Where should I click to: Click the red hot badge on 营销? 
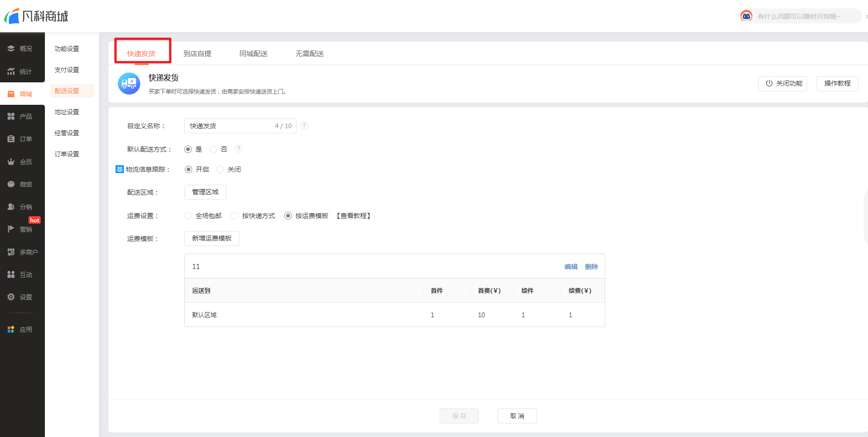(35, 220)
